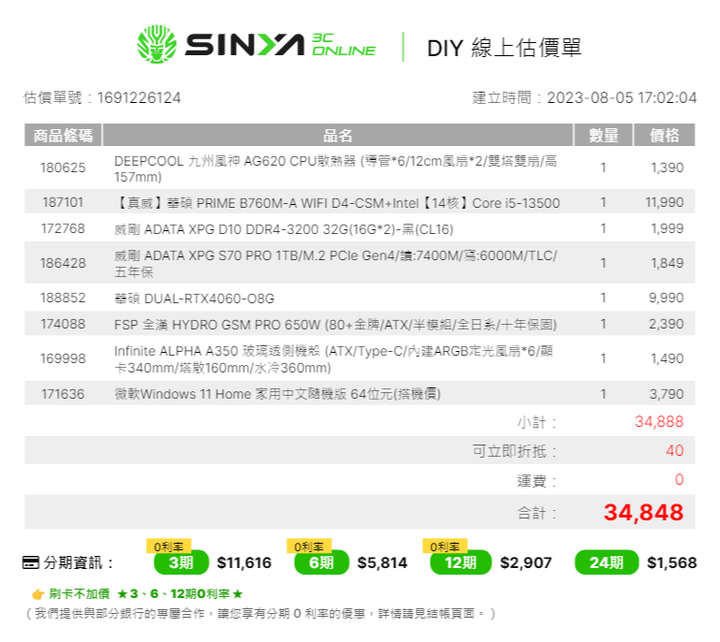Image resolution: width=720 pixels, height=642 pixels.
Task: Click the 刷卡不加價 3、6、12期0利率 notice
Action: tap(146, 594)
